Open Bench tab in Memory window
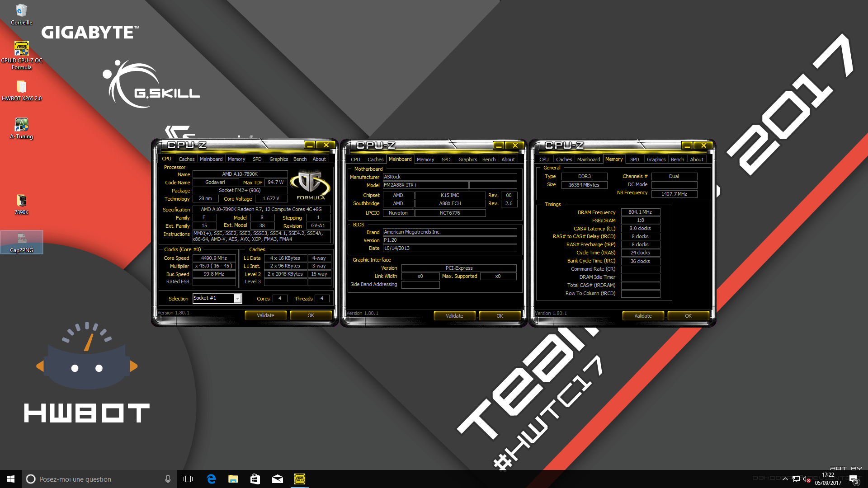Screen dimensions: 868x488 677,160
